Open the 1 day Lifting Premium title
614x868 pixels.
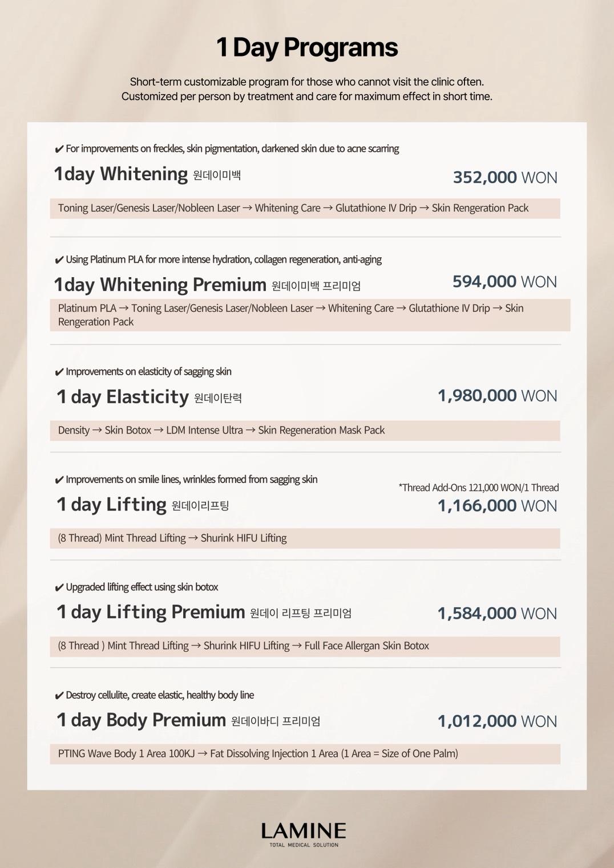click(151, 612)
